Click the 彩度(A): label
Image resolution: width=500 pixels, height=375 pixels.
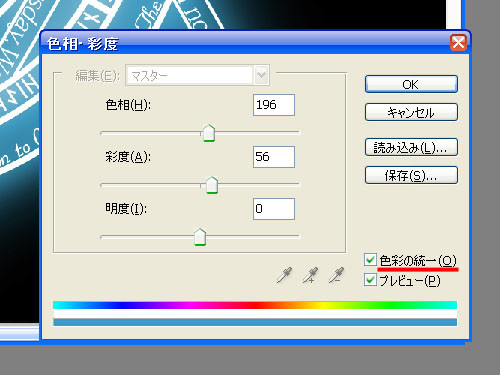coord(128,157)
